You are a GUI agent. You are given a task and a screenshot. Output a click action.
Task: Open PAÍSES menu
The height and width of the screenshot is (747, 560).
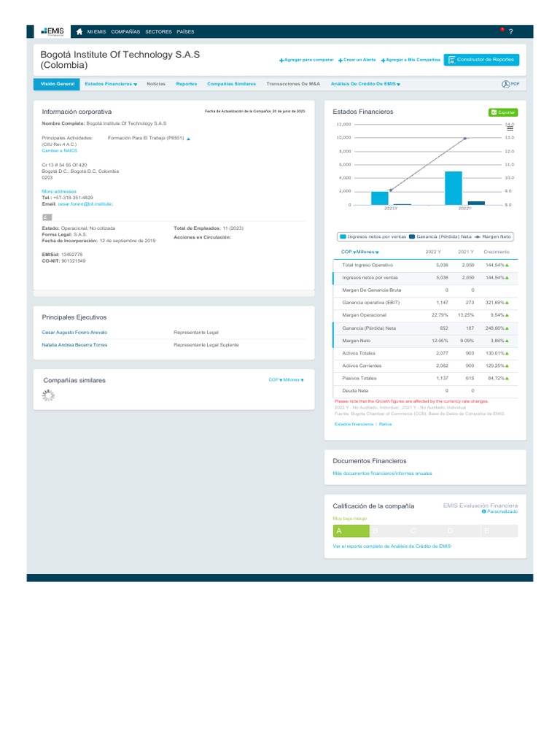185,32
